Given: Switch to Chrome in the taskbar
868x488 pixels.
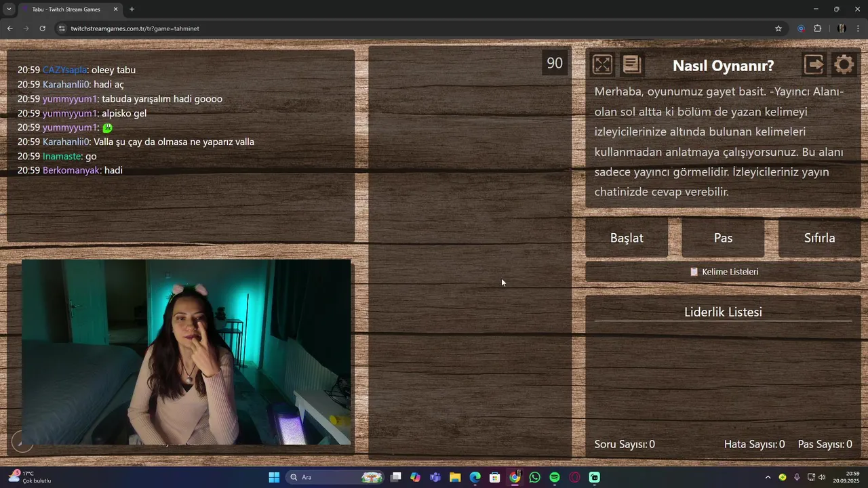Looking at the screenshot, I should 515,477.
